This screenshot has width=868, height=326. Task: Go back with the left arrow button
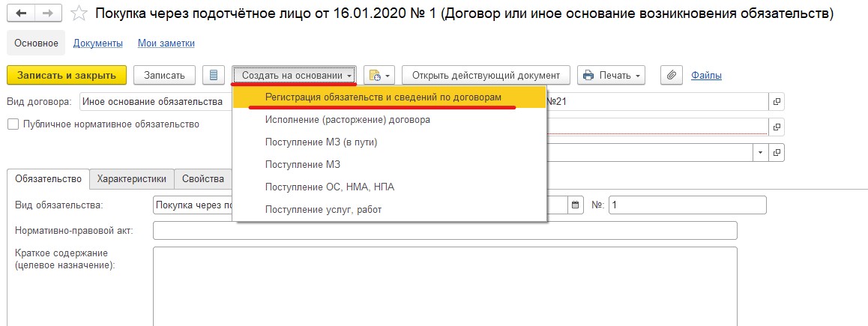[22, 13]
